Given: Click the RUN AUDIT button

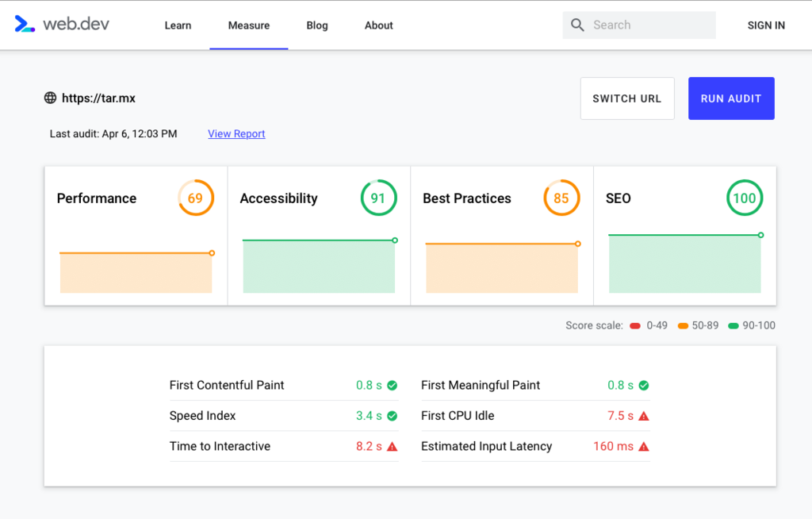Looking at the screenshot, I should 731,98.
